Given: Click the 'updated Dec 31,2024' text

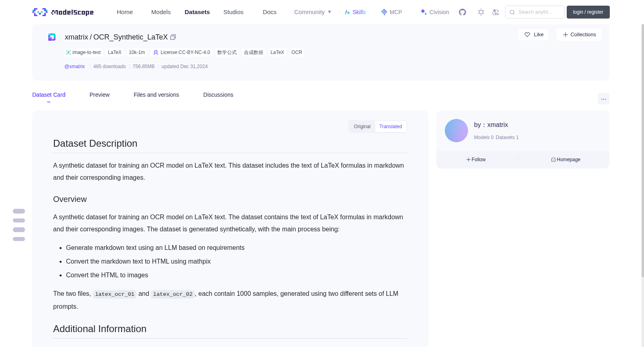Looking at the screenshot, I should click(x=185, y=66).
